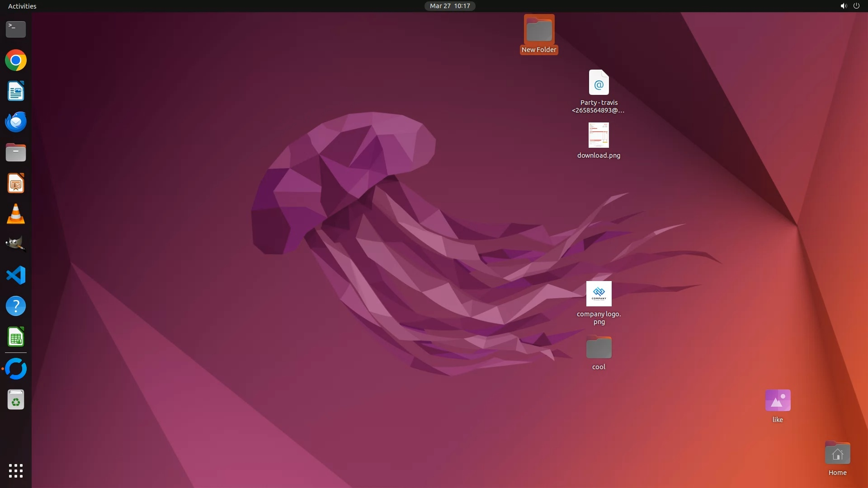Launch Google Chrome from the dock

[16, 60]
